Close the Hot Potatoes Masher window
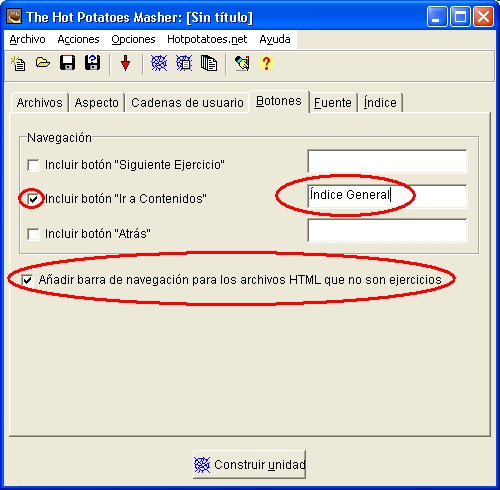This screenshot has width=500, height=490. 483,17
